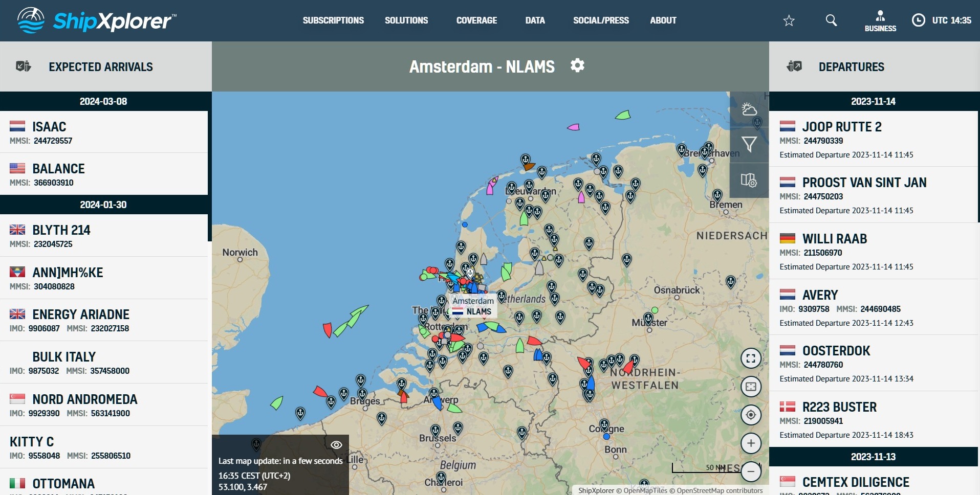980x495 pixels.
Task: Click the DEPARTURES panel title
Action: (x=851, y=67)
